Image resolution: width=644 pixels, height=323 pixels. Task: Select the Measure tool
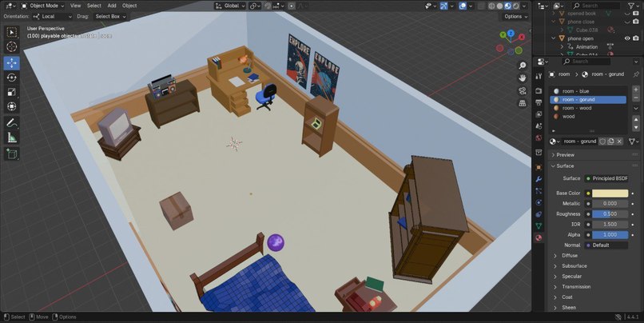(11, 138)
